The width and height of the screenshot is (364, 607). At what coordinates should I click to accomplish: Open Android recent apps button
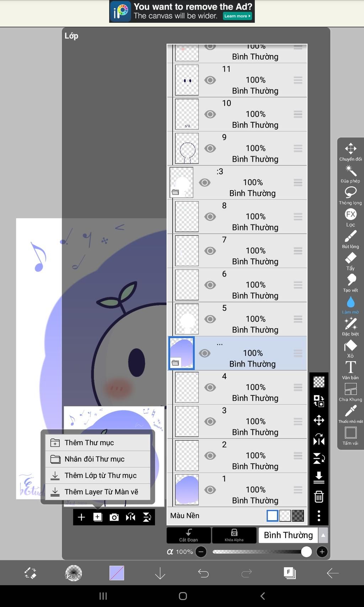tap(103, 596)
